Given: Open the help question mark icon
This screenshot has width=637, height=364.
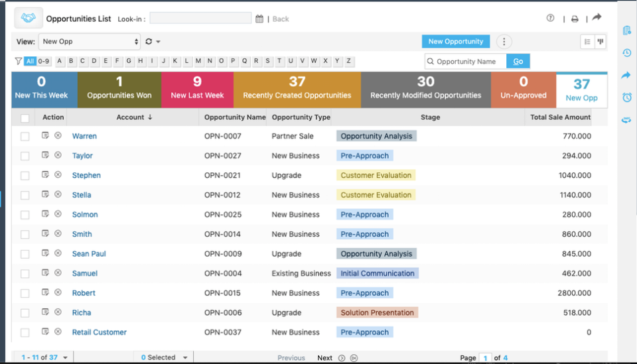Looking at the screenshot, I should click(550, 19).
